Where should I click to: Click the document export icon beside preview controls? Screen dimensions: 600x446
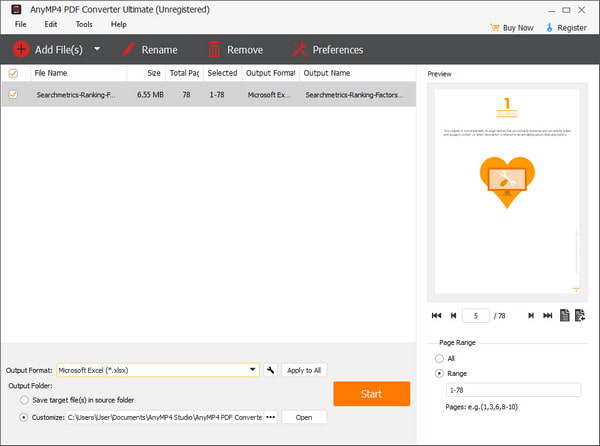click(x=580, y=315)
